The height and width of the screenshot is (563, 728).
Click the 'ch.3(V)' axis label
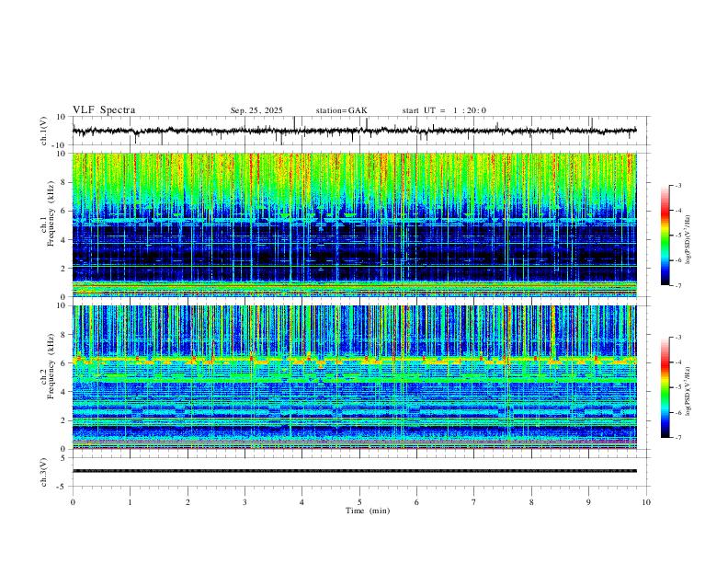pos(44,472)
